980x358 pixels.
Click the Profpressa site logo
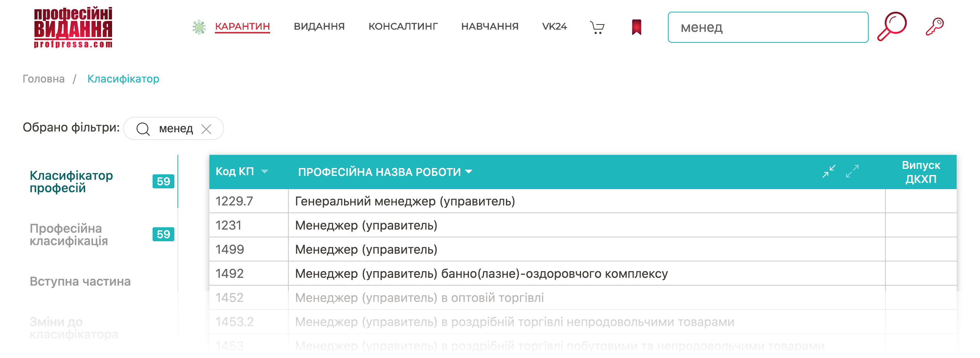coord(73,27)
